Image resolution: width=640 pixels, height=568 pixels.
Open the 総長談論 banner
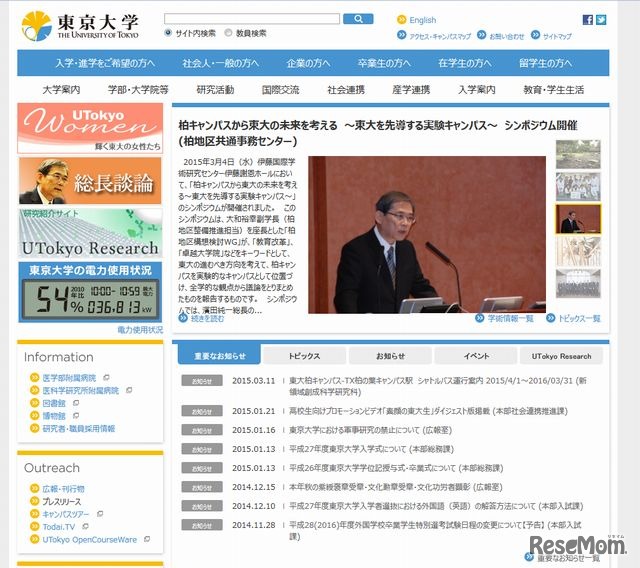pos(90,181)
